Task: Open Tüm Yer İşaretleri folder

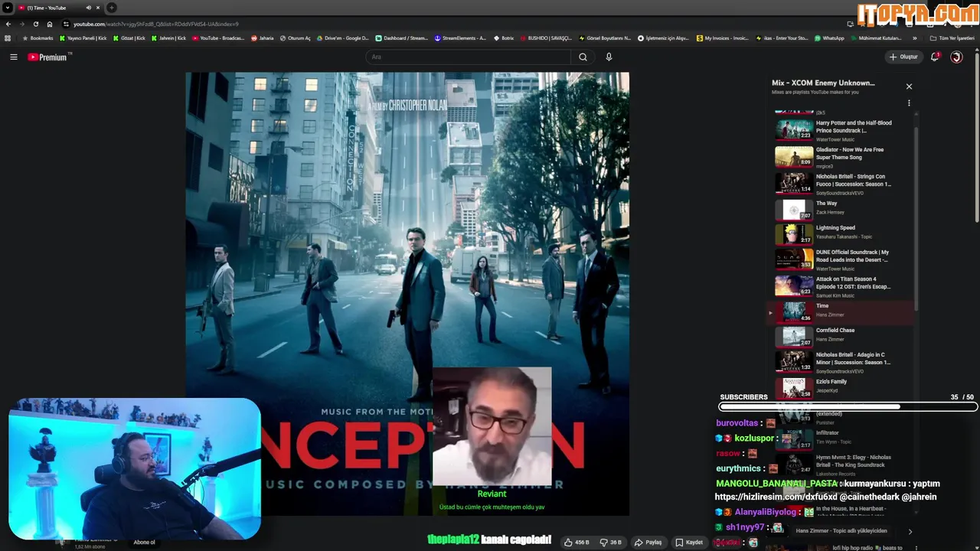Action: (952, 37)
